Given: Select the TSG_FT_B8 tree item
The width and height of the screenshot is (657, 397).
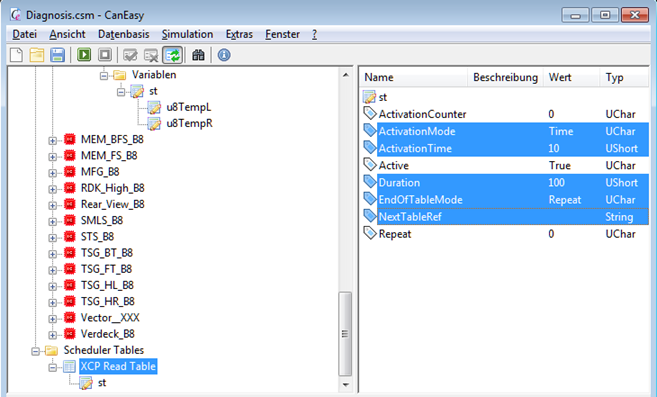Looking at the screenshot, I should click(106, 269).
